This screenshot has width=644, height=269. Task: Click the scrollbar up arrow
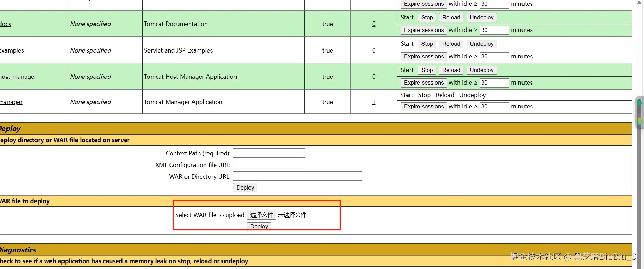pyautogui.click(x=640, y=3)
